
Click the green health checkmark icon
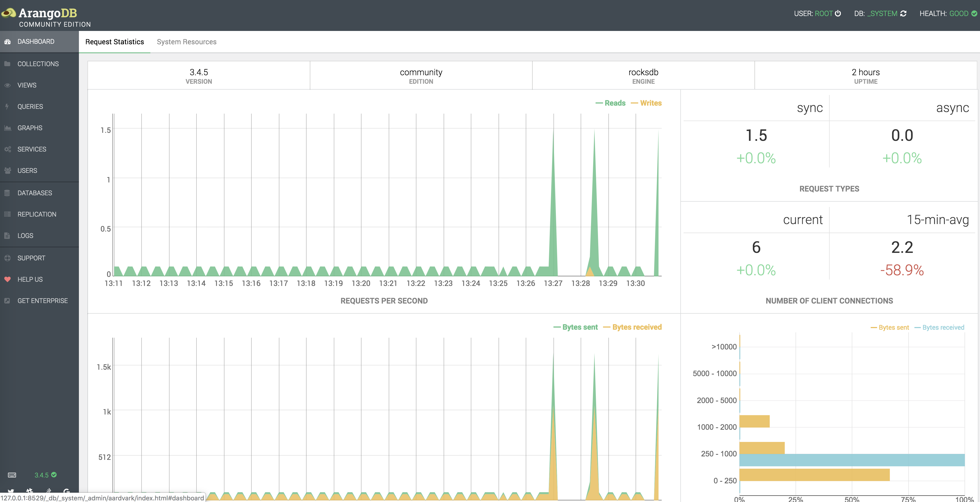tap(974, 13)
